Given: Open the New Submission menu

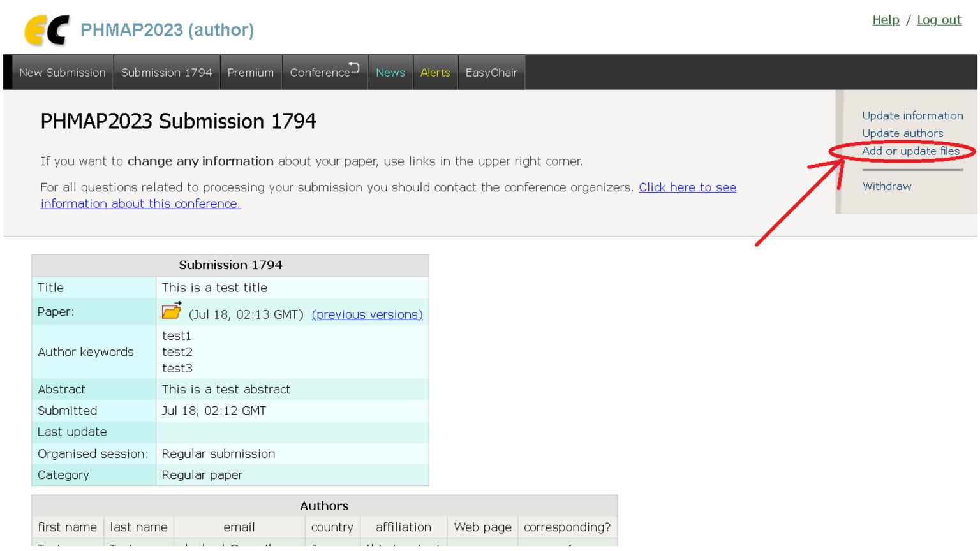Looking at the screenshot, I should tap(62, 73).
